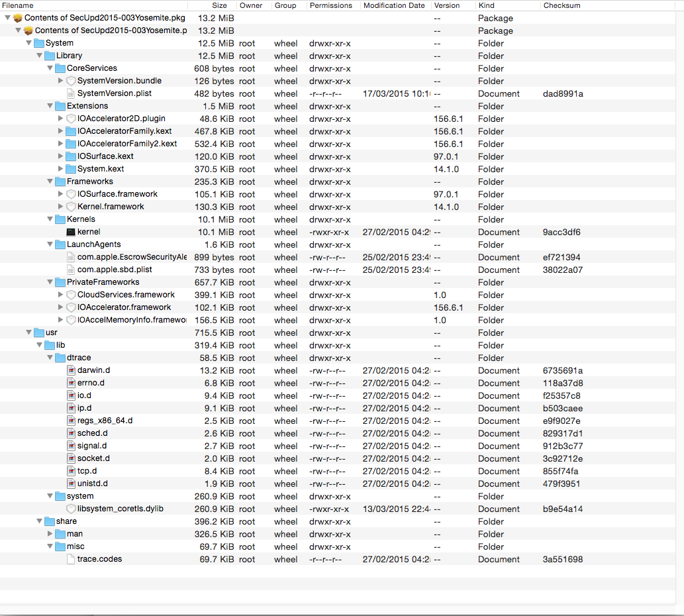Click checksum value 3a551698
Viewport: 684px width, 616px height.
point(563,559)
